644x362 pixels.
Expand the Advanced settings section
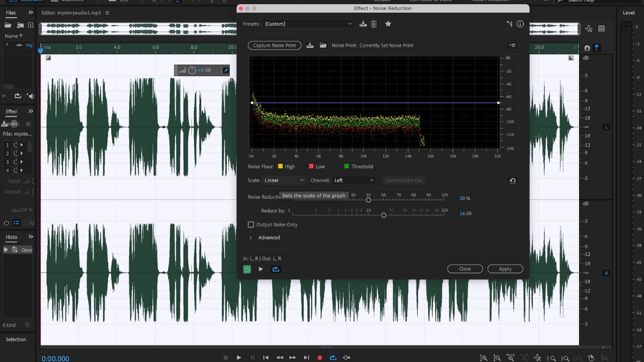251,238
